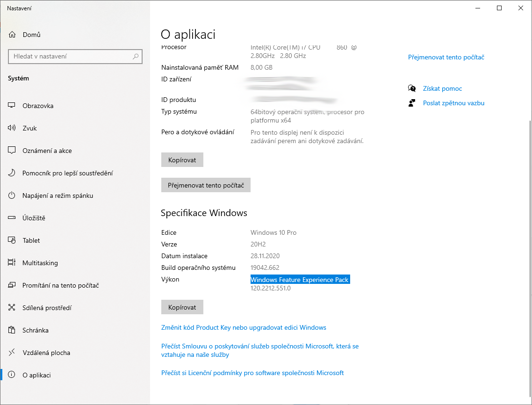Open Oznámení a akce icon
This screenshot has width=532, height=405.
tap(12, 151)
